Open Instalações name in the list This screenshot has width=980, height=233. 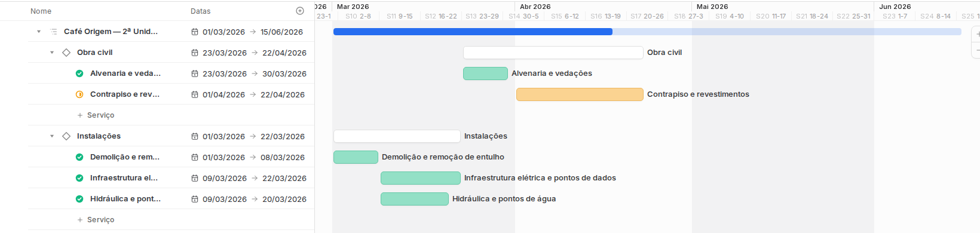[99, 136]
